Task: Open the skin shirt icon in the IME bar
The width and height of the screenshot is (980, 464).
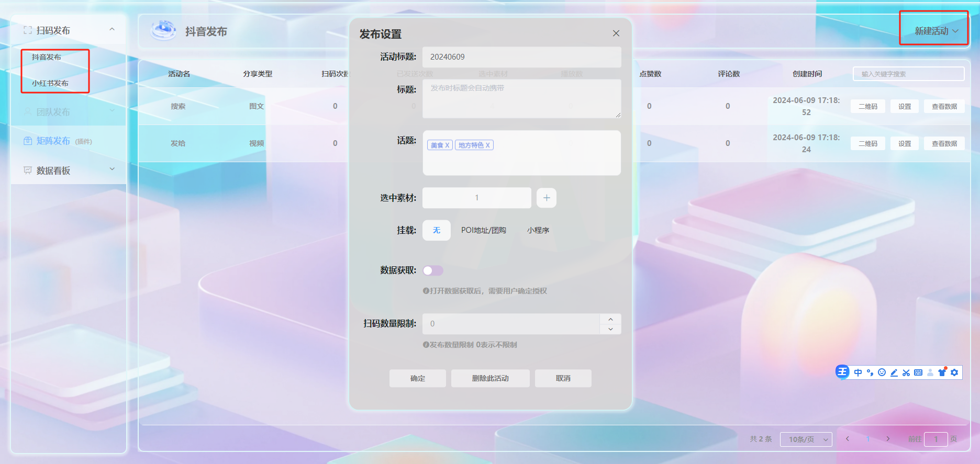Action: 942,372
